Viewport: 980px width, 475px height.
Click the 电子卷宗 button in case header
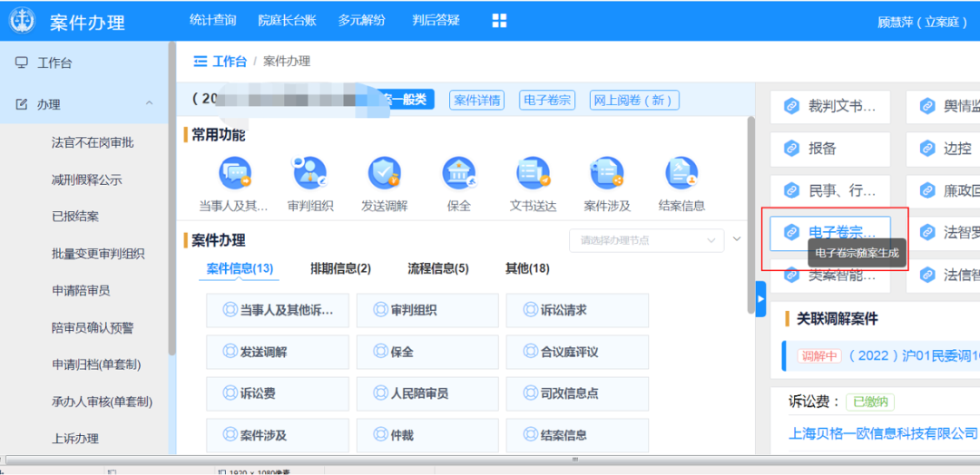(x=547, y=100)
